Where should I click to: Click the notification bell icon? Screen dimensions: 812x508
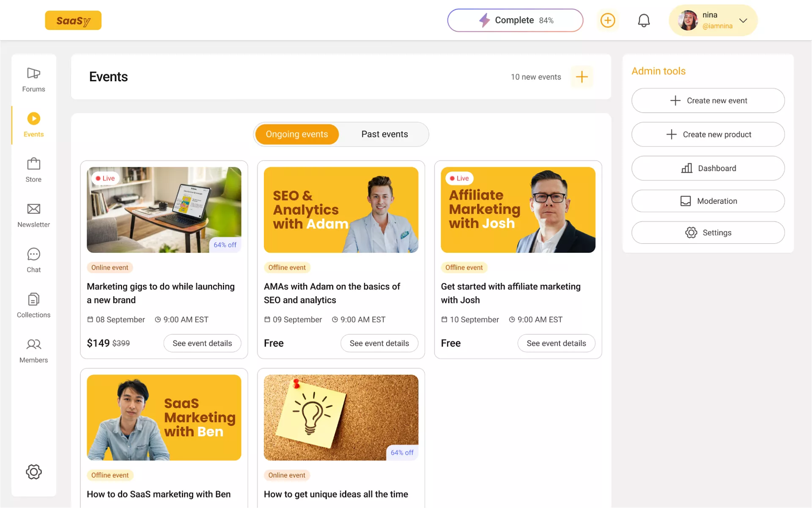(x=643, y=20)
